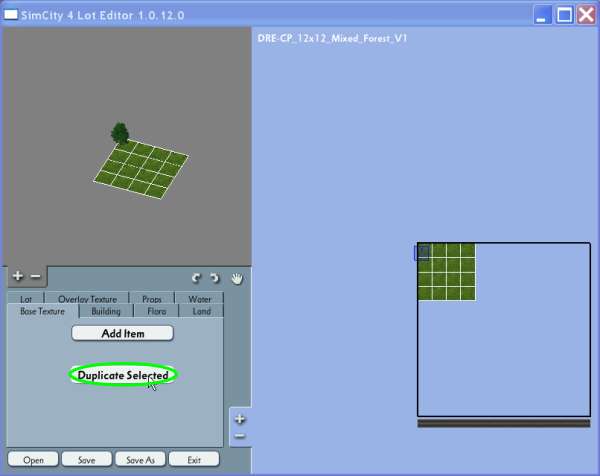The width and height of the screenshot is (600, 476).
Task: Save the current lot
Action: (x=87, y=459)
